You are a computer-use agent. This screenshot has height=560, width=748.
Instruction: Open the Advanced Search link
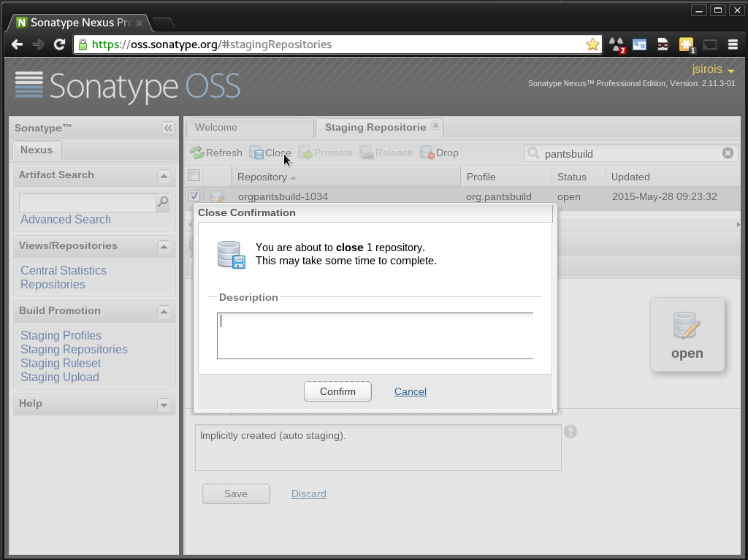66,220
